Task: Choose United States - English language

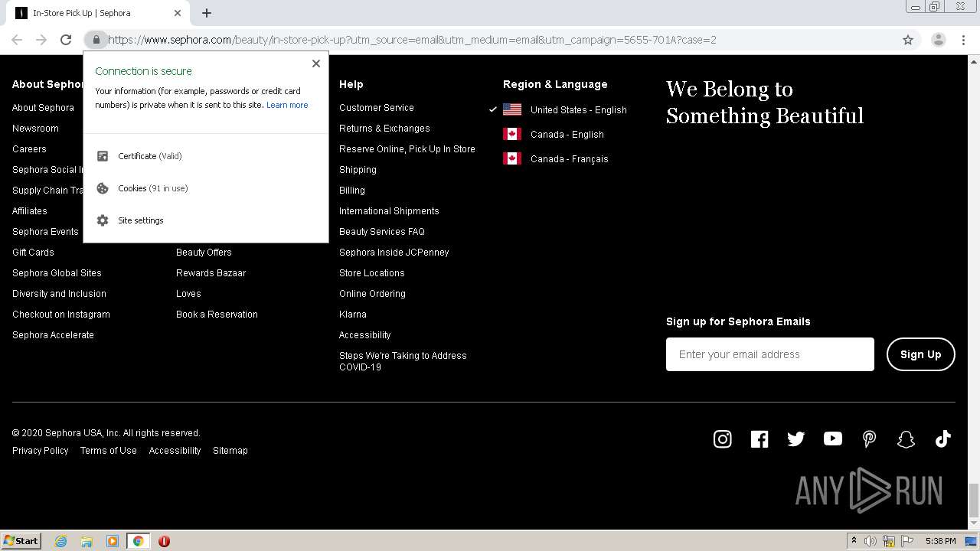Action: [579, 109]
